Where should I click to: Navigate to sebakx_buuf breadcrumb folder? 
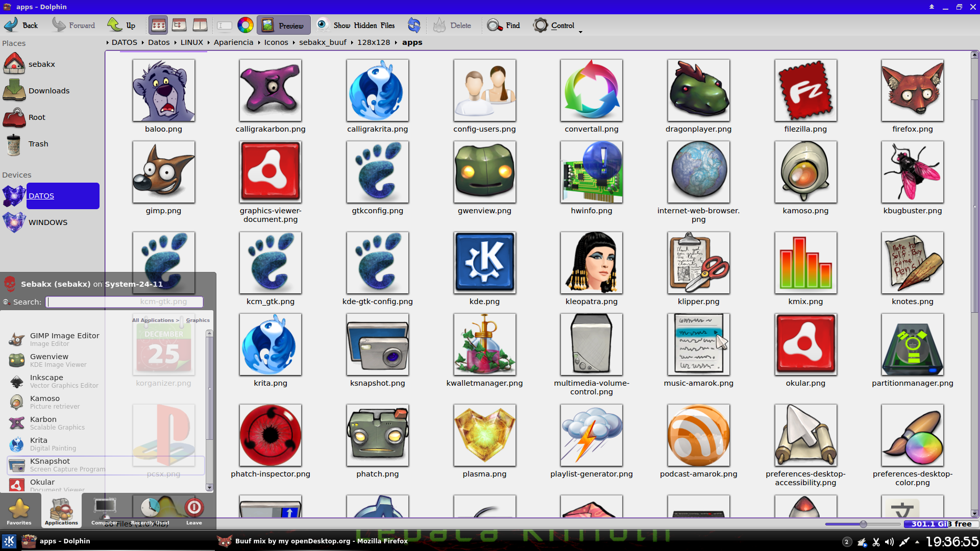tap(323, 42)
